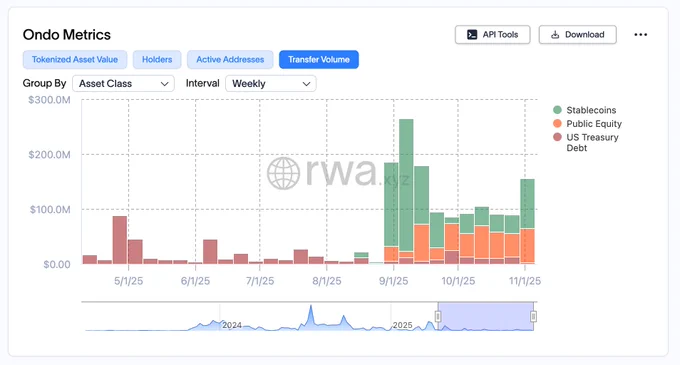Click the 10/1/25 date label
The height and width of the screenshot is (365, 680).
tap(458, 281)
